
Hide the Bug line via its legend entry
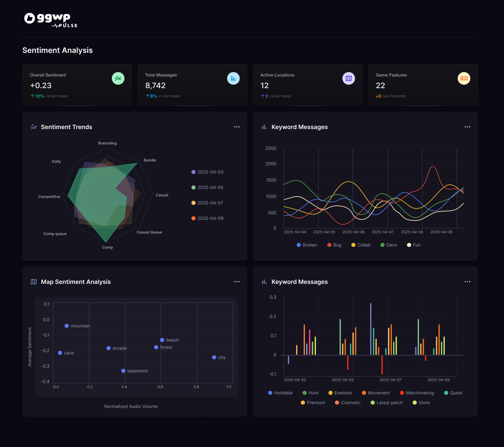pos(334,245)
